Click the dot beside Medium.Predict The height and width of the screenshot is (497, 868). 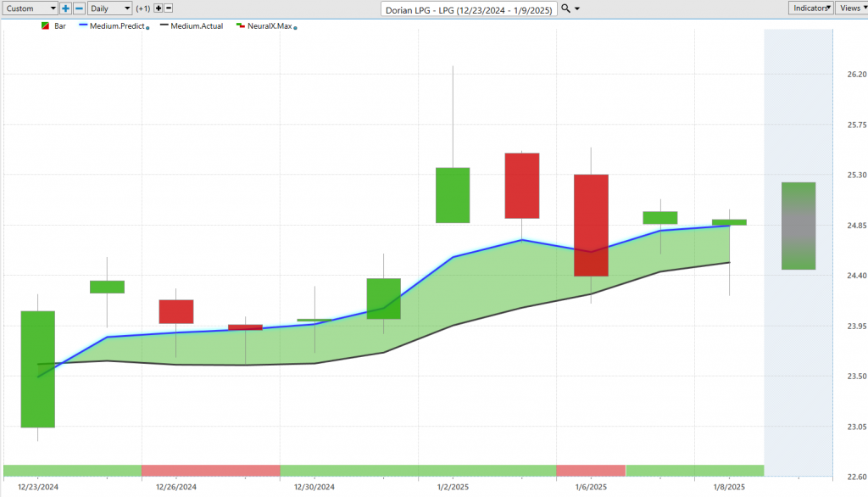pos(147,28)
